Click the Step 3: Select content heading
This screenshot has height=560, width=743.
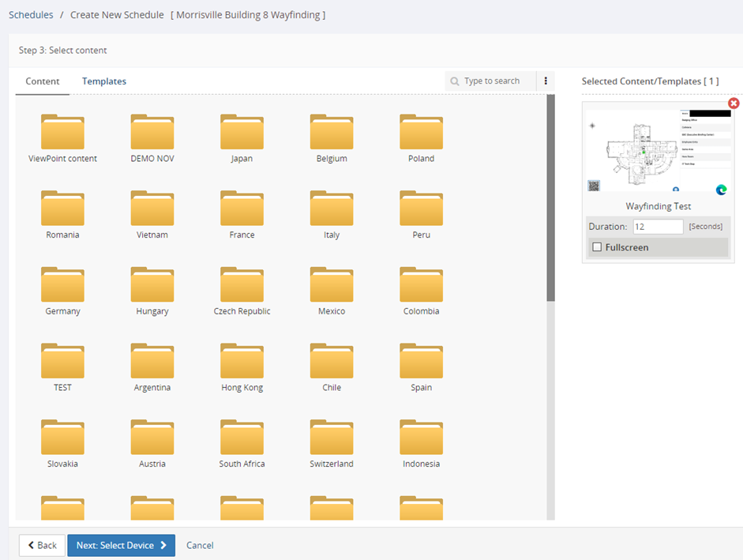63,51
